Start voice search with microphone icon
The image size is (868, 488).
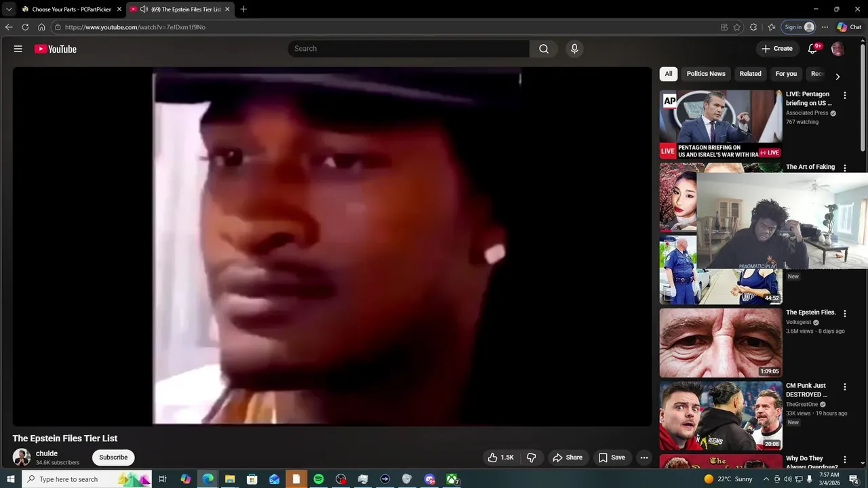pos(574,49)
